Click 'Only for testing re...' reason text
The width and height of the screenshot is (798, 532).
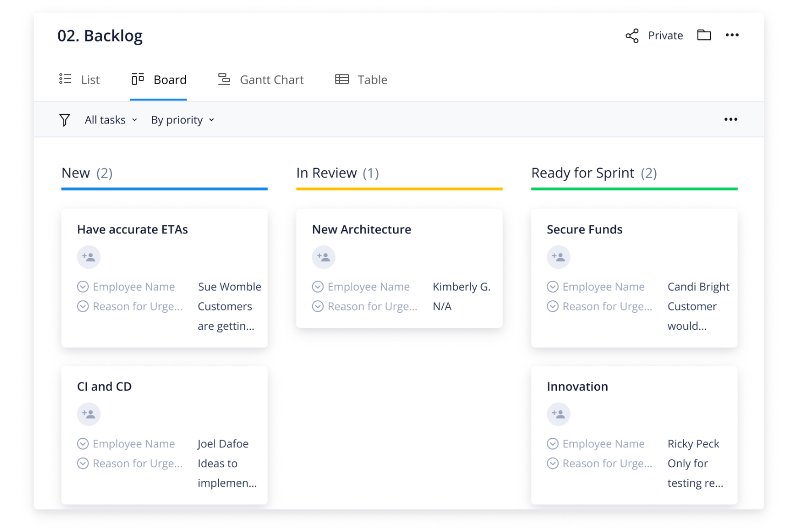696,473
